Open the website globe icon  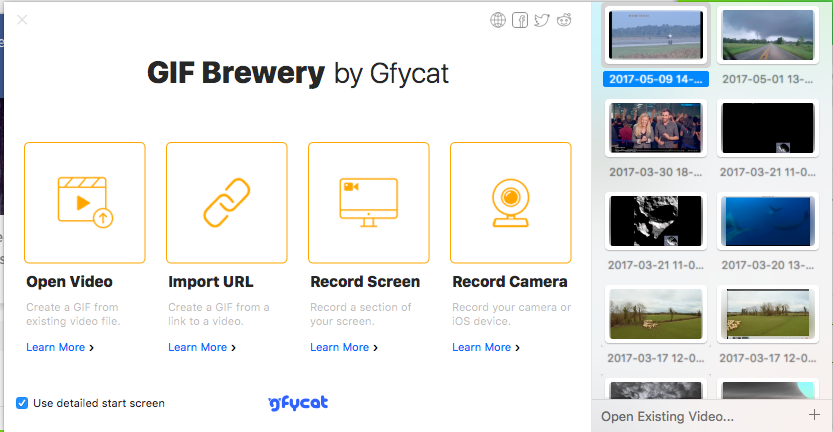pyautogui.click(x=498, y=20)
